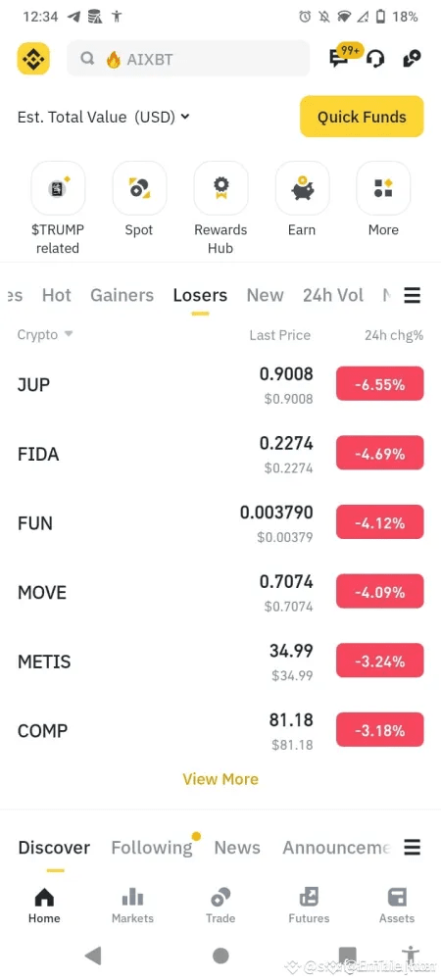Sort list by the Crypto column arrow
Viewport: 441px width, 980px height.
[69, 334]
